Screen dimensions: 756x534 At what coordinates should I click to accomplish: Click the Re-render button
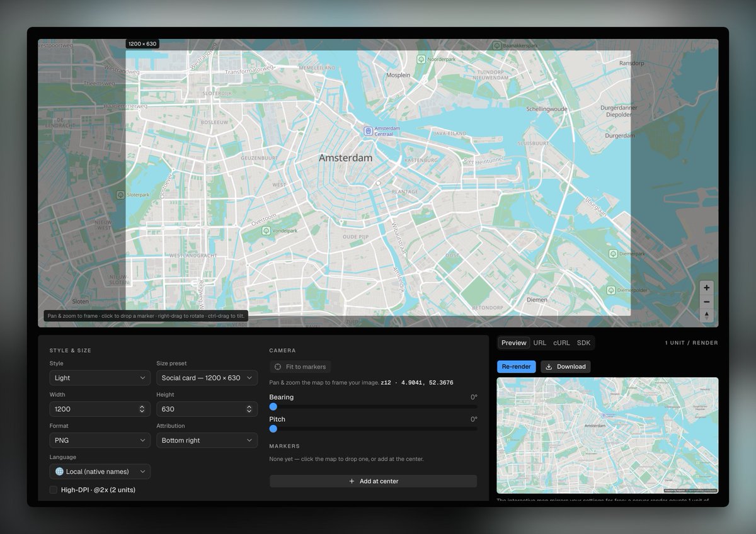[x=517, y=366]
